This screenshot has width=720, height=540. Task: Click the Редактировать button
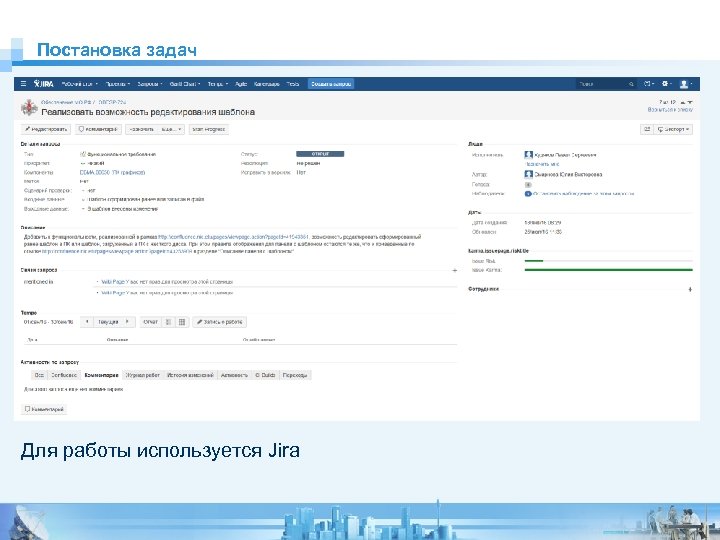pos(46,129)
